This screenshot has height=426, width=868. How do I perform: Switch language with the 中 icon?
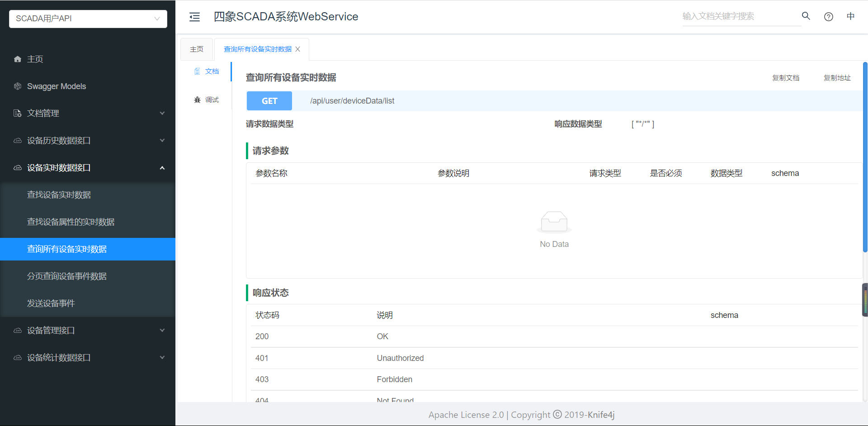coord(850,17)
